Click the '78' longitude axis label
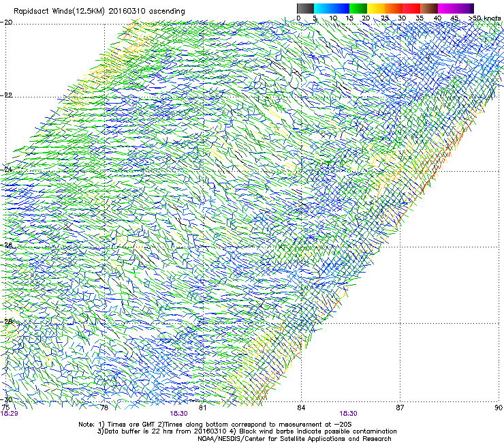The height and width of the screenshot is (443, 504). 104,408
